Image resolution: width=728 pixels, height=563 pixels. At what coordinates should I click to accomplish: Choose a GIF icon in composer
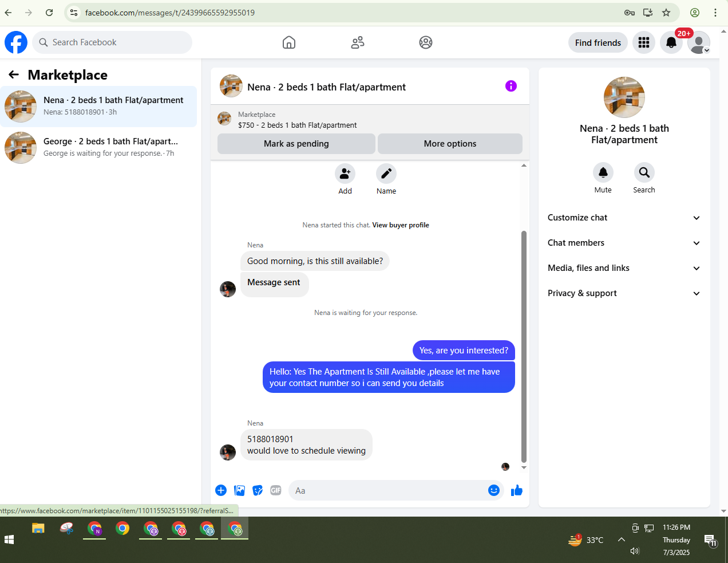[276, 490]
